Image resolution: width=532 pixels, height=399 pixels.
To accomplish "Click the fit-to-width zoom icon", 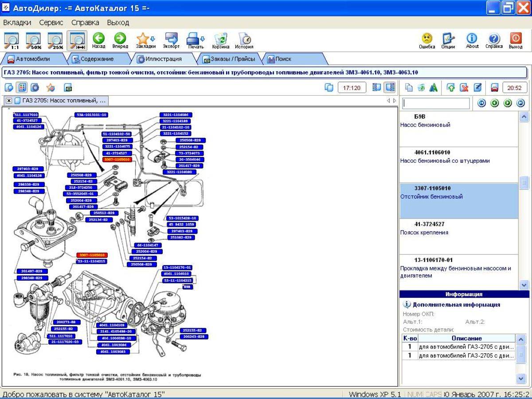I will (x=77, y=40).
